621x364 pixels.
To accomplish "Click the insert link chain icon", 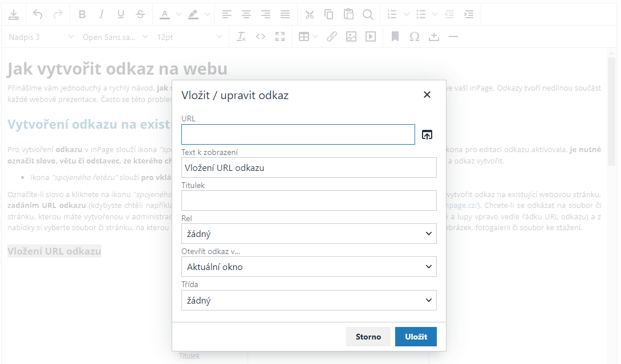I will [x=332, y=36].
